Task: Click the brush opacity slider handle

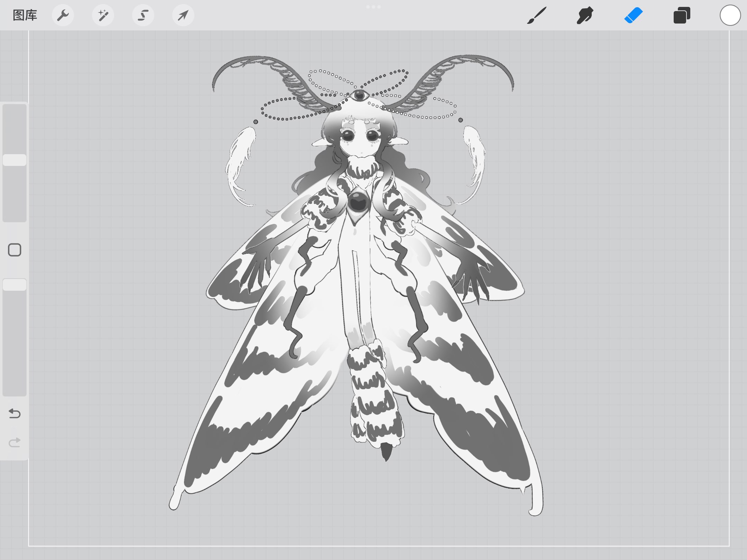Action: click(x=15, y=285)
